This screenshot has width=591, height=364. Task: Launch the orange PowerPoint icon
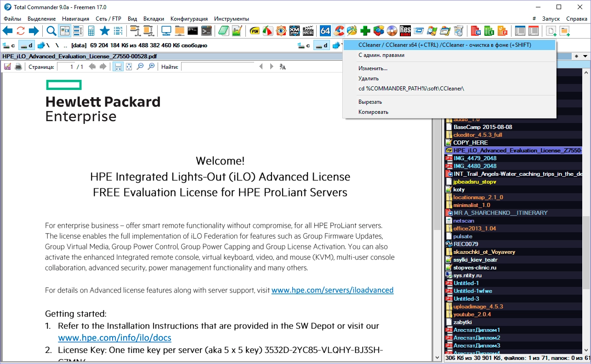coord(503,31)
